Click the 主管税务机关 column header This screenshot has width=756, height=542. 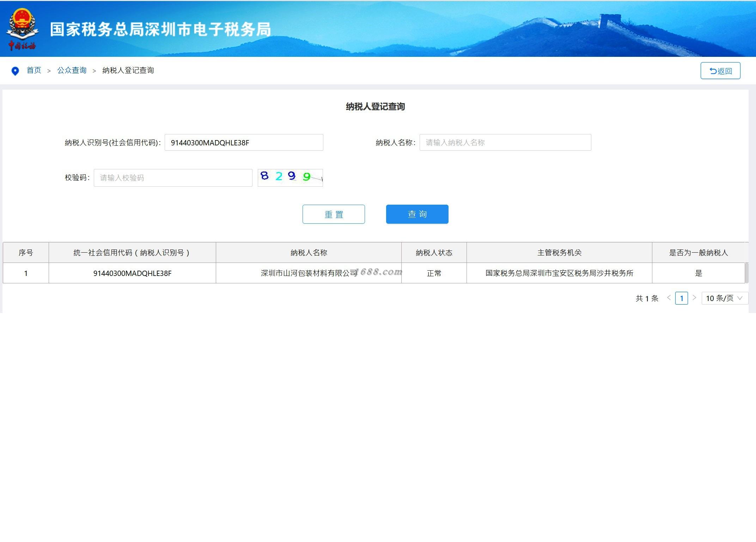[x=559, y=253]
